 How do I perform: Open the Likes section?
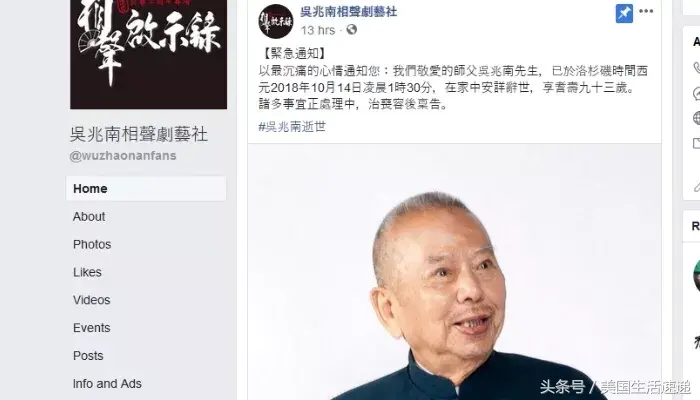[x=87, y=272]
